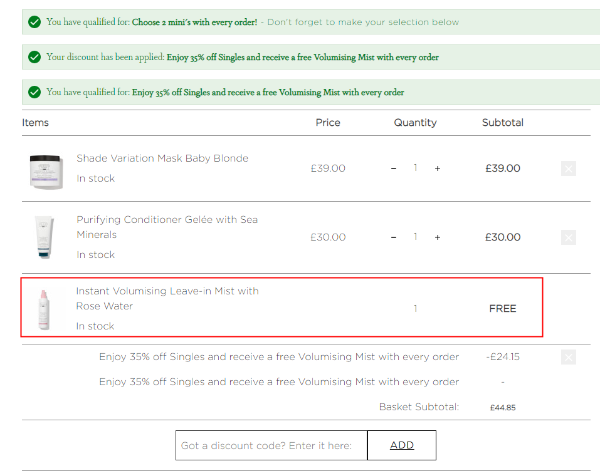This screenshot has height=471, width=600.
Task: Click the checkmark icon in the minis banner
Action: [35, 22]
